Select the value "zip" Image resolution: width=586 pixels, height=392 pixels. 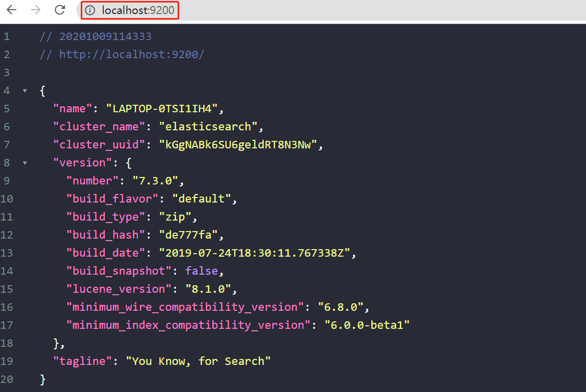coord(175,217)
